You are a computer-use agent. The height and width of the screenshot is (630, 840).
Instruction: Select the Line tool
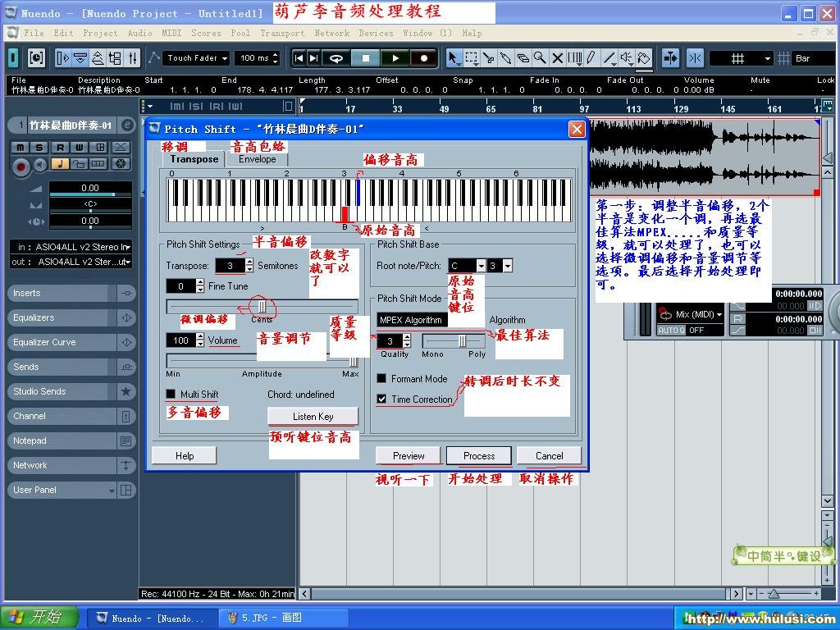tap(609, 58)
